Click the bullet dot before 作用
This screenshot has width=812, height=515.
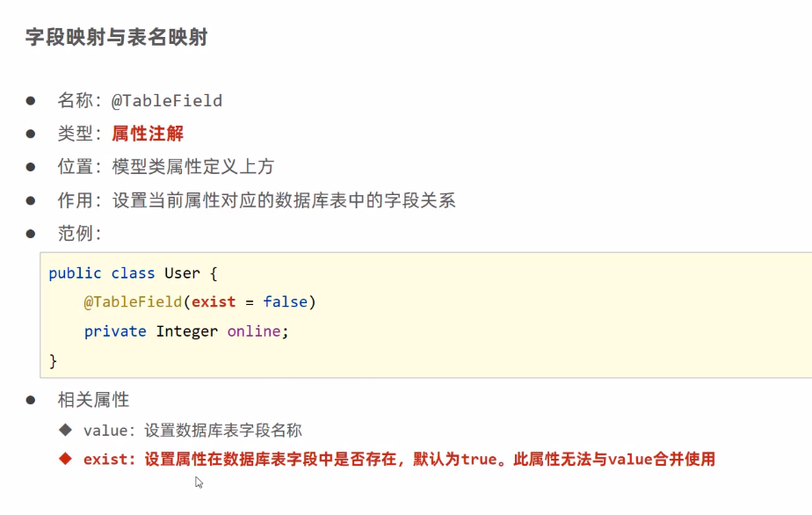31,199
